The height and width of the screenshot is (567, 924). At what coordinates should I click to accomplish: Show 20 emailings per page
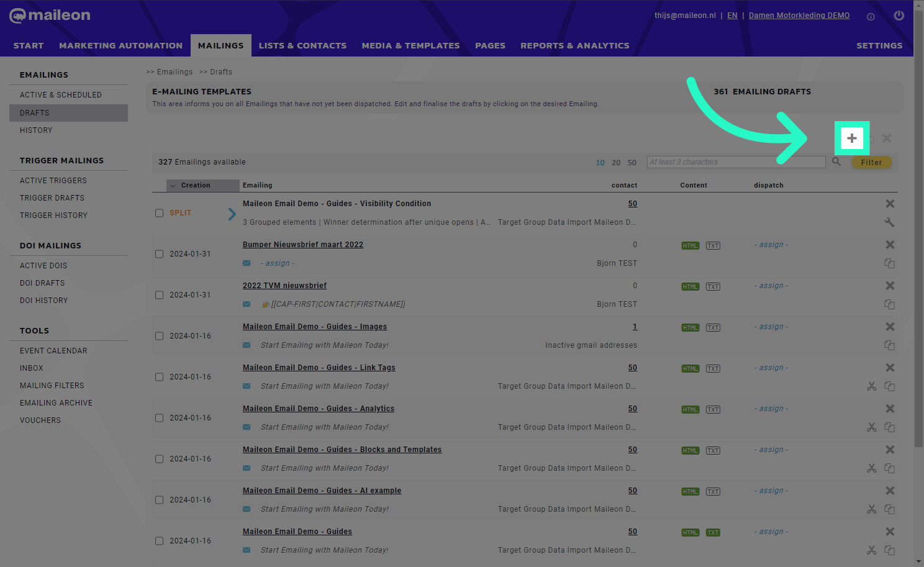pyautogui.click(x=616, y=163)
